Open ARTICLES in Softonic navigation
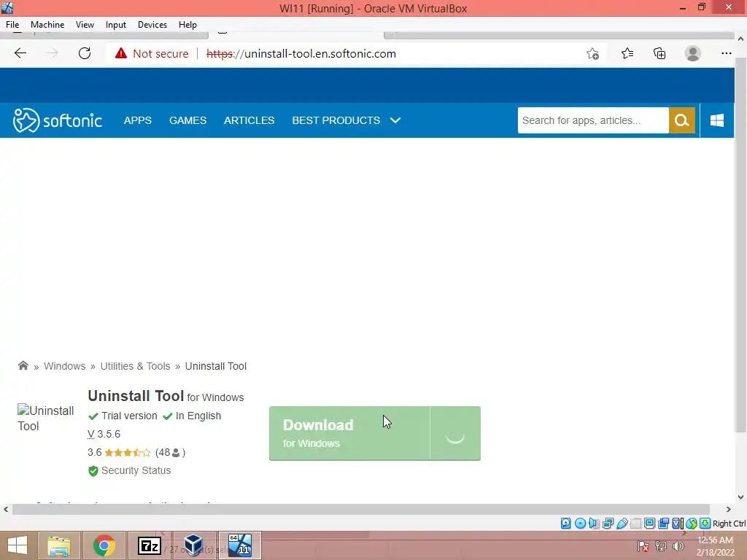 tap(249, 120)
